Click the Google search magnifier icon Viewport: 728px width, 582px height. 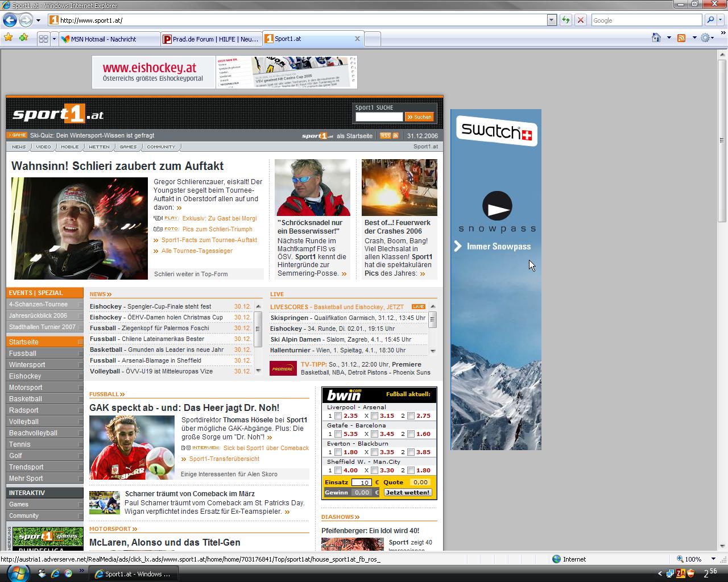tap(710, 20)
